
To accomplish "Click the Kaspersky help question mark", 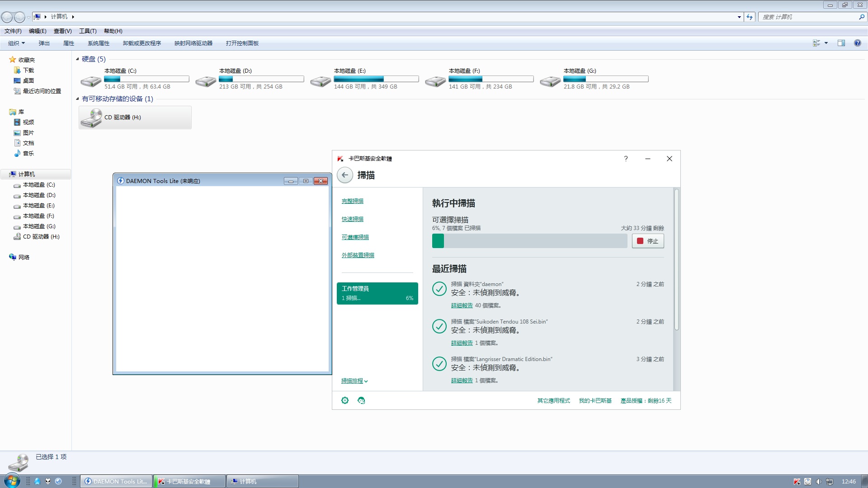I will pyautogui.click(x=626, y=159).
